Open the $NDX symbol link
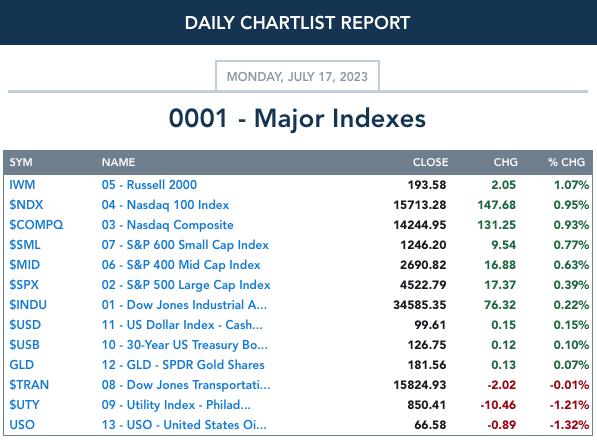The height and width of the screenshot is (440, 597). point(26,205)
